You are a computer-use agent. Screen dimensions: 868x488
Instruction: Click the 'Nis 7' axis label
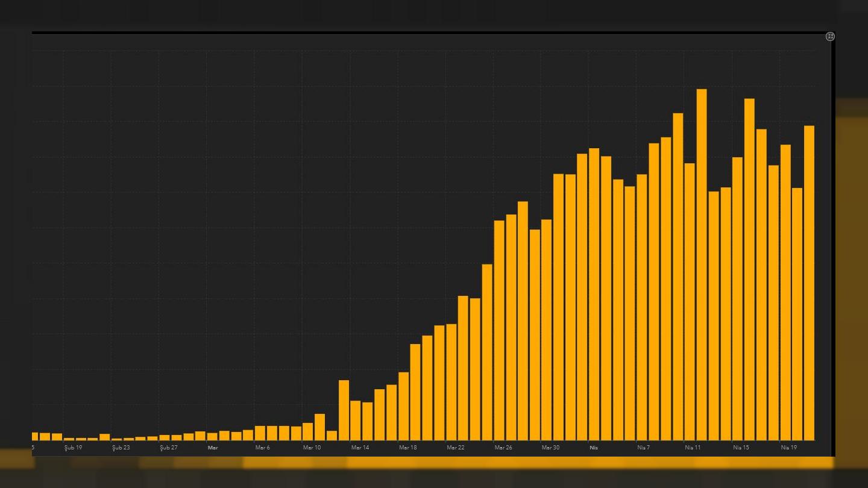click(643, 448)
